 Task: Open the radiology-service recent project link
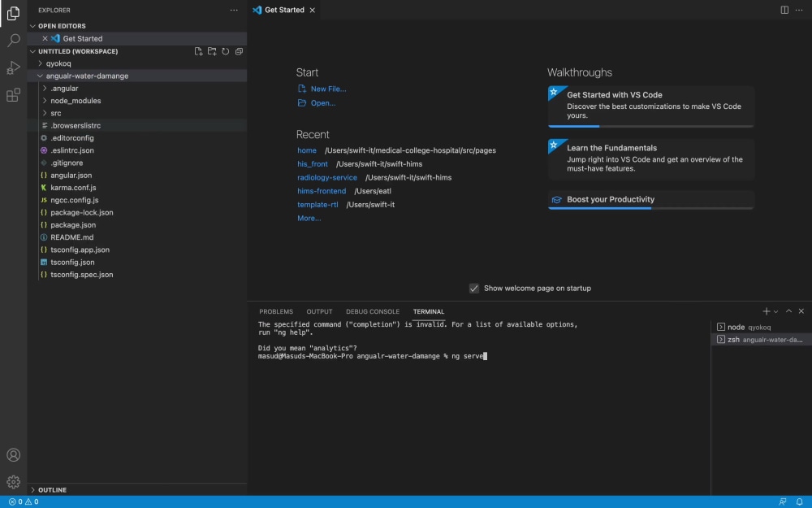click(327, 177)
